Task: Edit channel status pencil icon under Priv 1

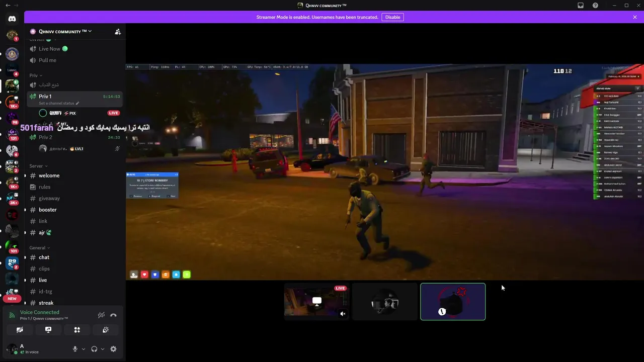Action: [x=77, y=103]
